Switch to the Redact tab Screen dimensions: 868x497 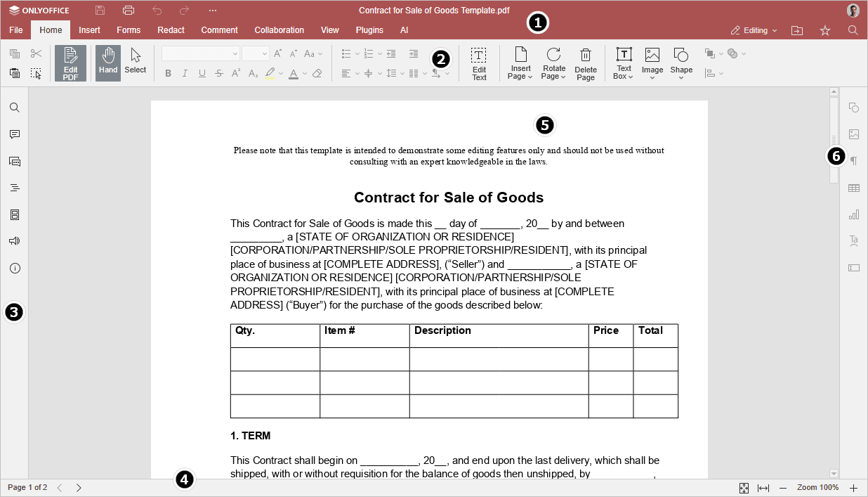click(x=171, y=30)
